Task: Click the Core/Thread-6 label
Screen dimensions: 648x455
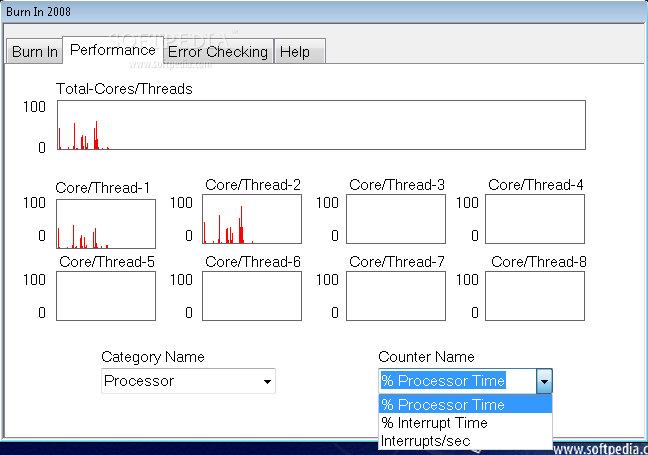Action: point(253,262)
